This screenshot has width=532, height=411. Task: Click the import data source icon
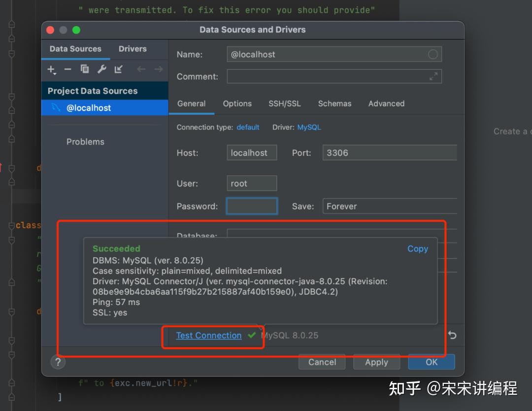(118, 69)
